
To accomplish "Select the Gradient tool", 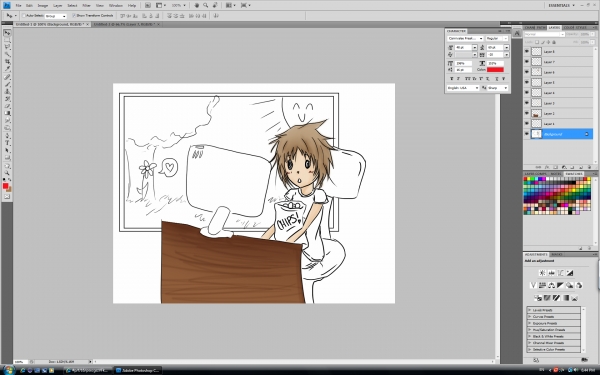I will tap(7, 113).
